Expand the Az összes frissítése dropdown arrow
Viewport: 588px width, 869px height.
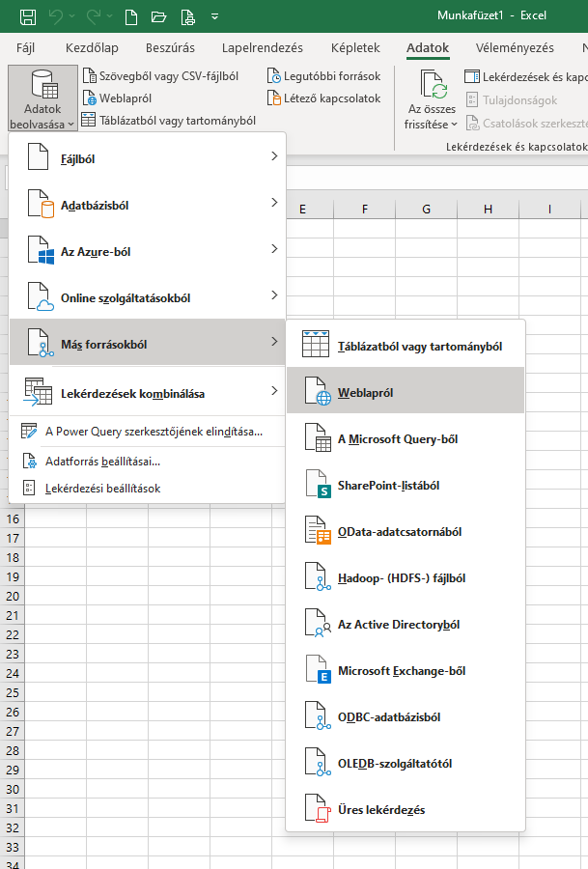(454, 125)
